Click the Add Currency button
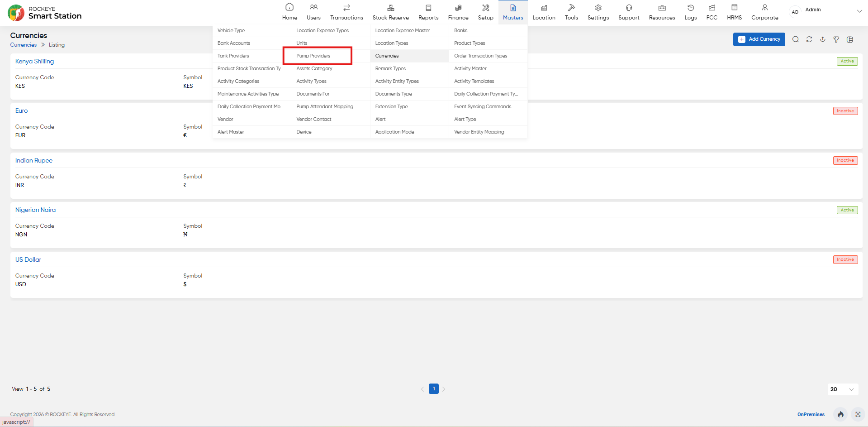 (x=759, y=39)
